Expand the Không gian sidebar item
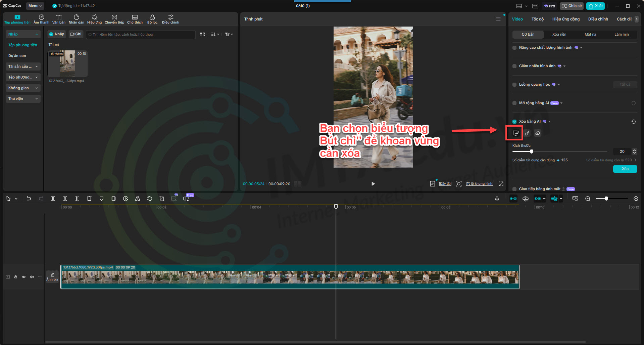This screenshot has height=345, width=644. click(23, 88)
